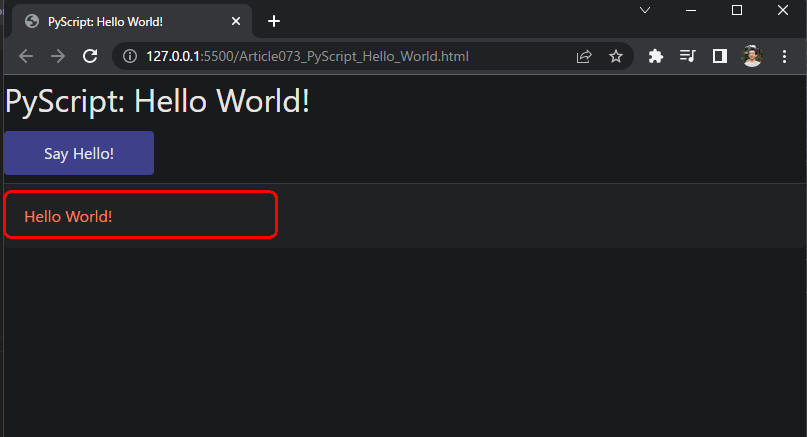The width and height of the screenshot is (807, 437).
Task: Share this page icon
Action: 584,56
